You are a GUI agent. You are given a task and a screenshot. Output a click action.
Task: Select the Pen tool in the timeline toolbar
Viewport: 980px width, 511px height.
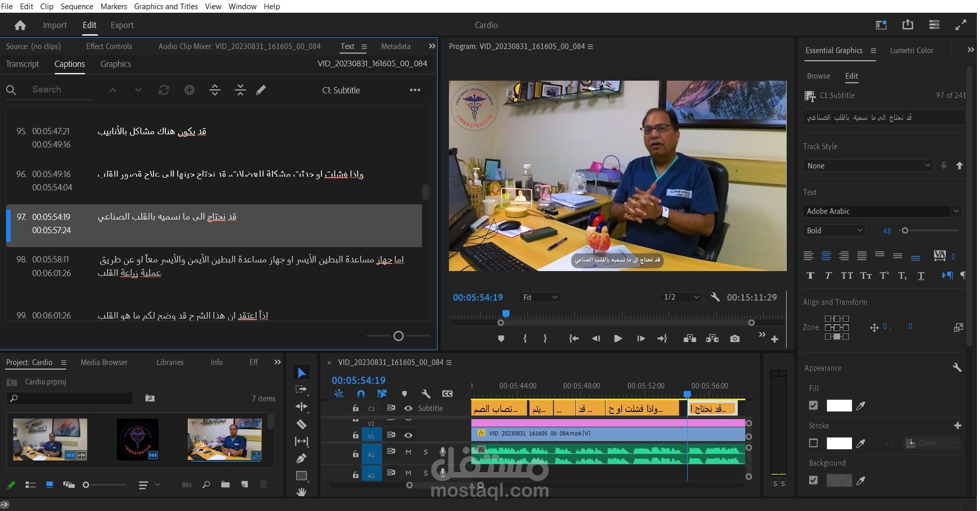coord(301,458)
